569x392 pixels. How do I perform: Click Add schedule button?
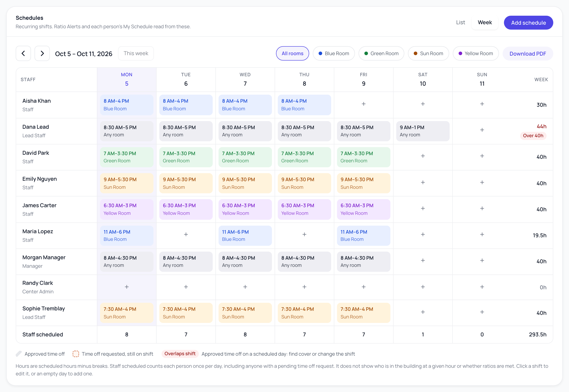point(528,23)
